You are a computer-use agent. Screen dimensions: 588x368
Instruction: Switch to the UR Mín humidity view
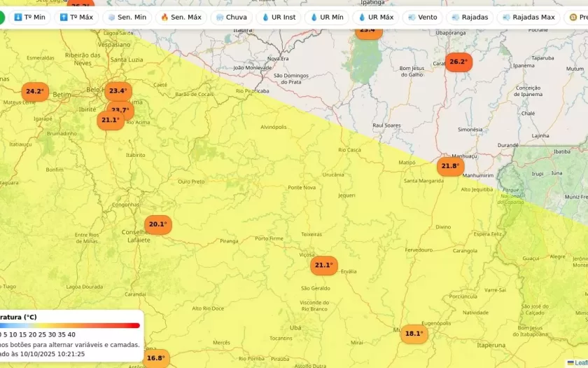point(326,18)
